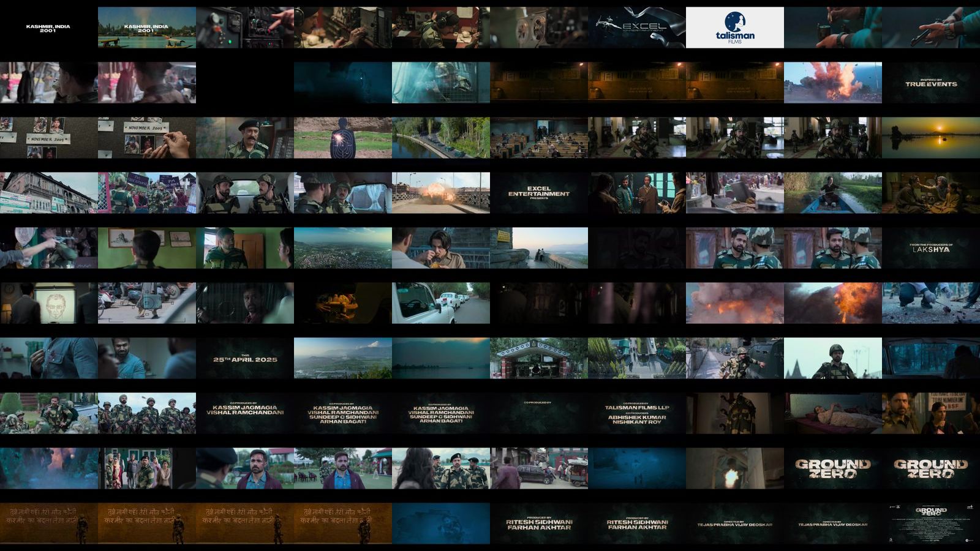The height and width of the screenshot is (551, 980).
Task: Open the frame of a man rowing a boat
Action: pyautogui.click(x=833, y=193)
